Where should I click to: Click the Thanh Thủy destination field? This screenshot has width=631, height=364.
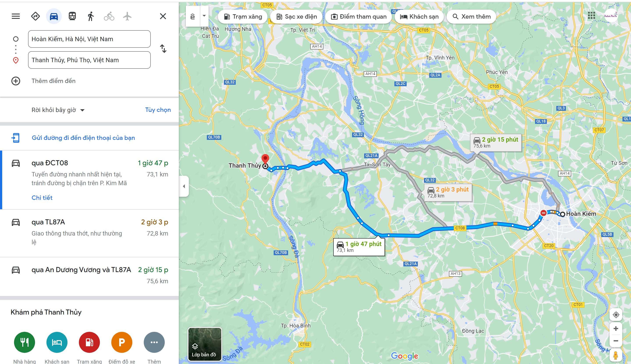(x=89, y=60)
